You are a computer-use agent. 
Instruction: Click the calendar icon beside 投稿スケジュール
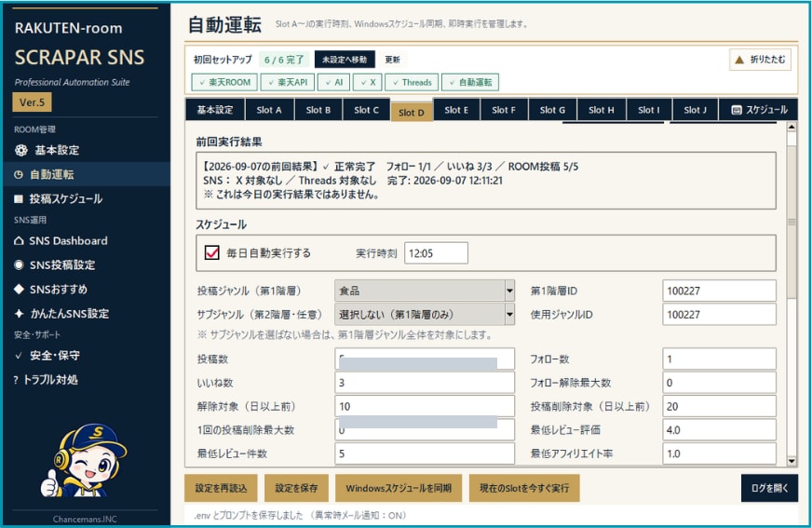[x=19, y=198]
